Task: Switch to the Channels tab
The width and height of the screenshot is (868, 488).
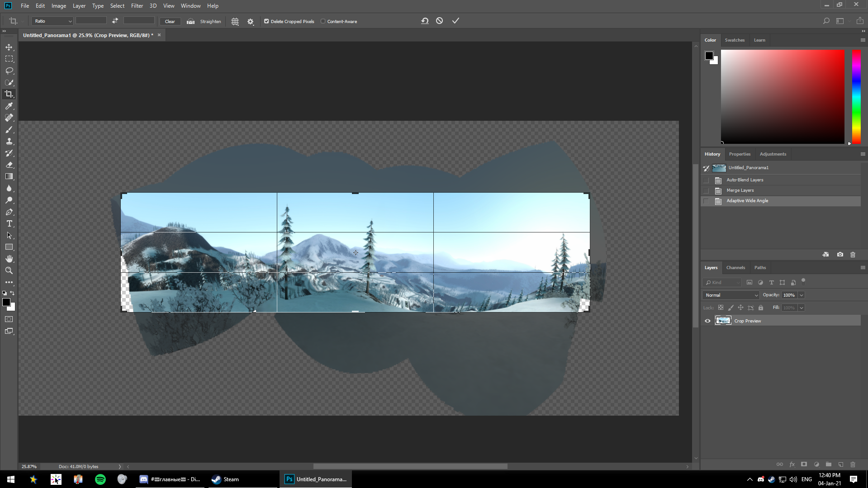Action: [x=735, y=267]
